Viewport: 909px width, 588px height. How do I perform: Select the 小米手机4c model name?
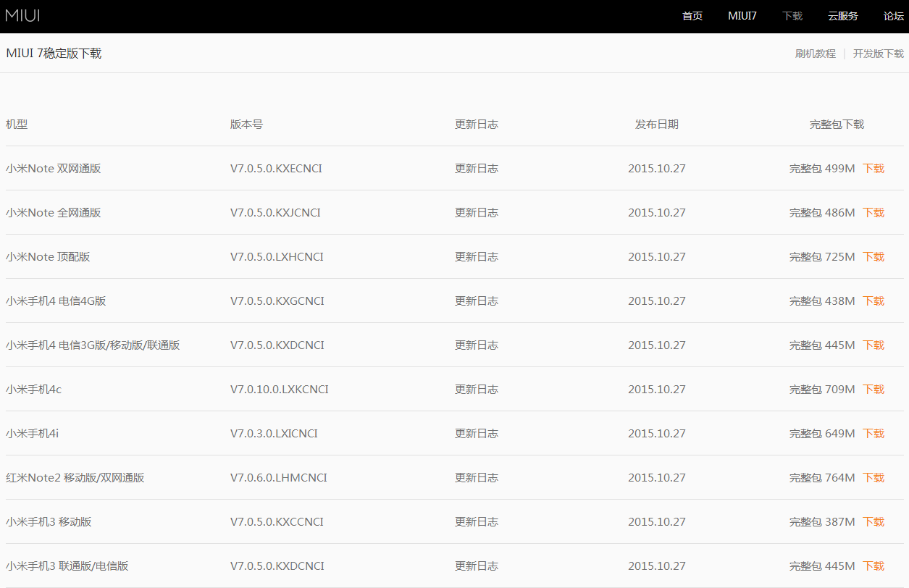(33, 390)
